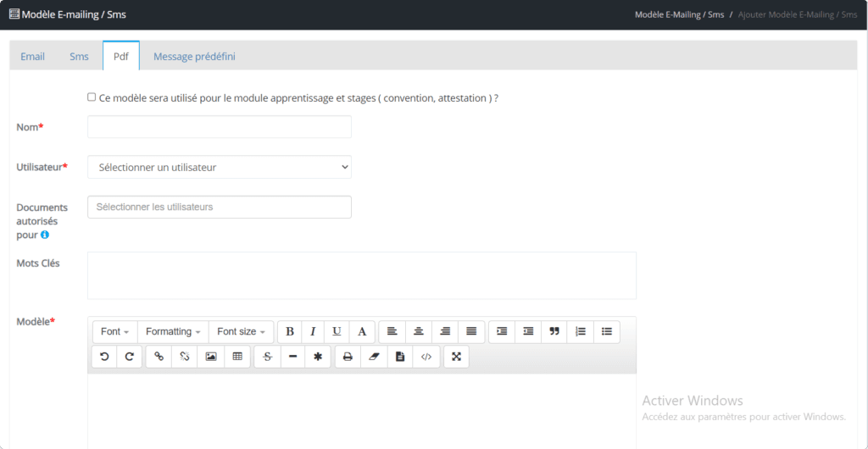
Task: Insert a horizontal rule
Action: pos(292,358)
